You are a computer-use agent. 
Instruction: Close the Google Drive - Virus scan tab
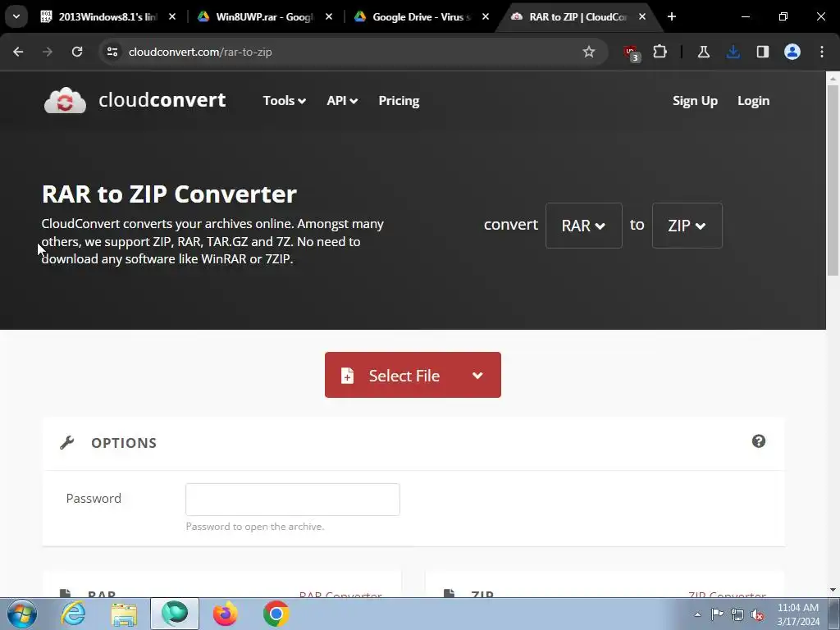(486, 16)
